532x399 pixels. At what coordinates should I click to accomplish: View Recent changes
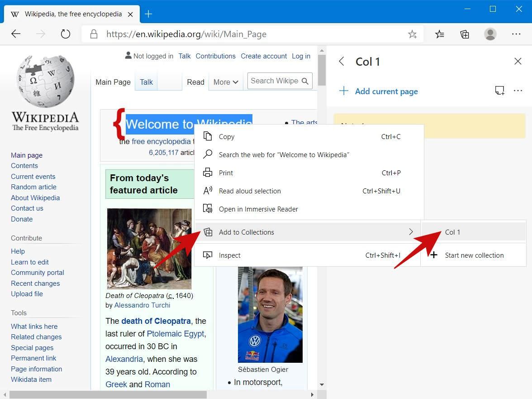(x=35, y=284)
